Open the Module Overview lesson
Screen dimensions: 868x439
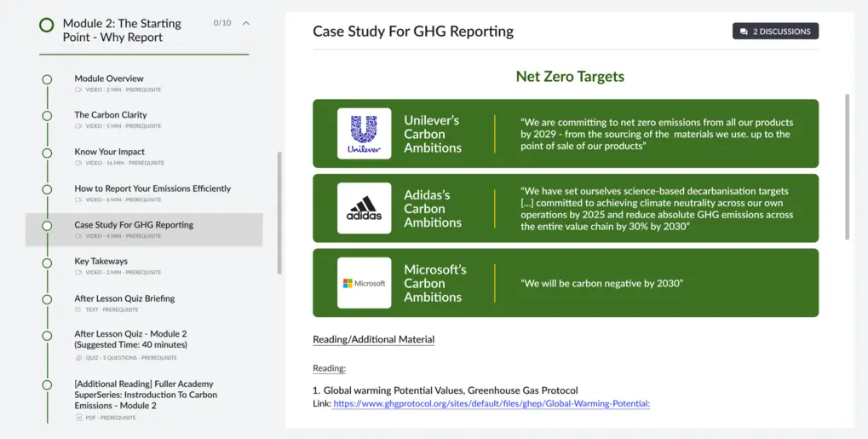coord(109,78)
